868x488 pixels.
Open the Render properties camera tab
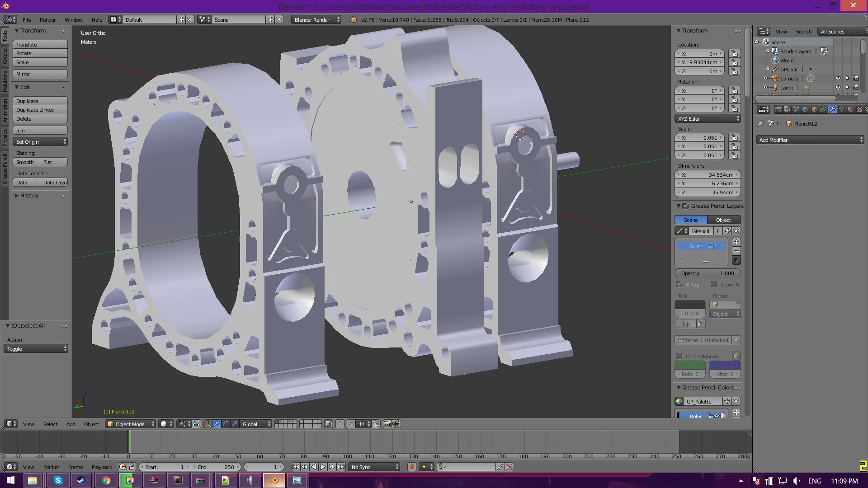[x=778, y=109]
